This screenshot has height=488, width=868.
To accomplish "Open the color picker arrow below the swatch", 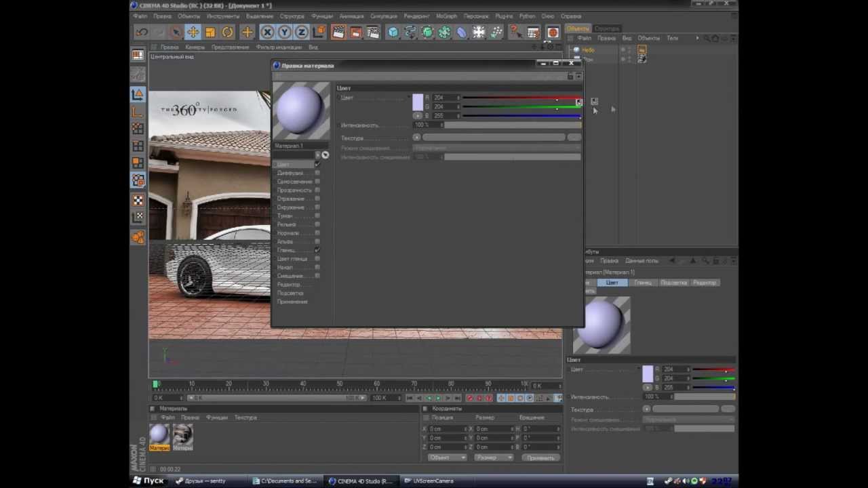I will point(418,116).
